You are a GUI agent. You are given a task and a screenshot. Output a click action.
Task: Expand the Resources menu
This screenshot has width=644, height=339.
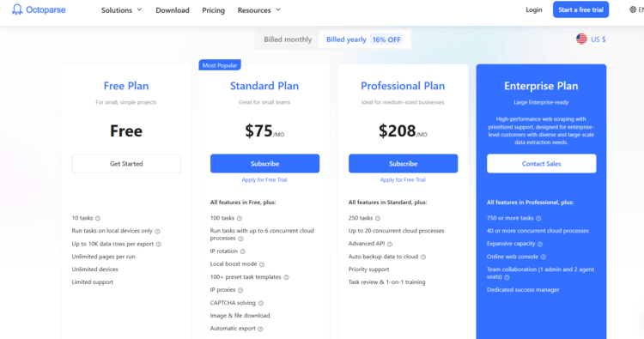point(259,9)
